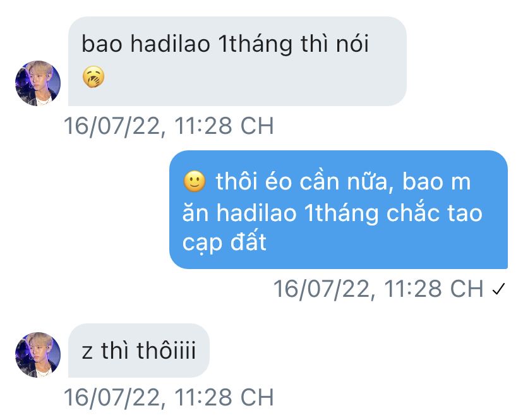Screen dimensions: 523x420
Task: Click the sent checkmark next to the timestamp
Action: pos(498,289)
